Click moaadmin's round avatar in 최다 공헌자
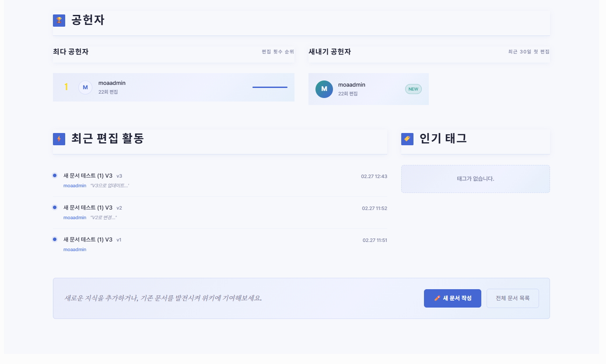This screenshot has width=606, height=364. click(85, 87)
